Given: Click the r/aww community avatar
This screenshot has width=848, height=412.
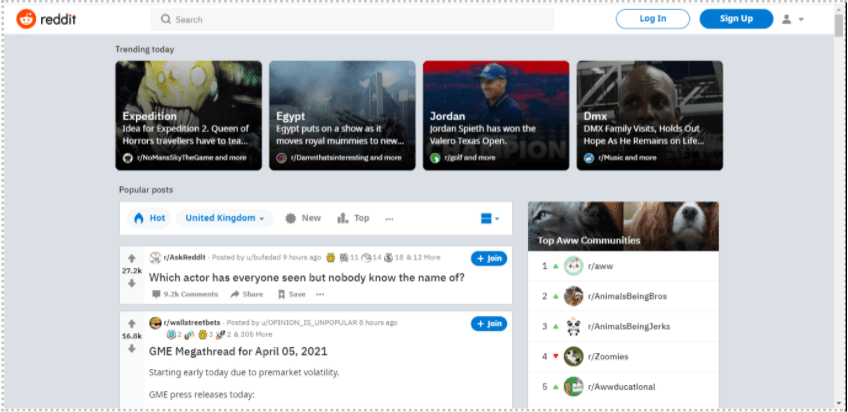Looking at the screenshot, I should pos(573,266).
